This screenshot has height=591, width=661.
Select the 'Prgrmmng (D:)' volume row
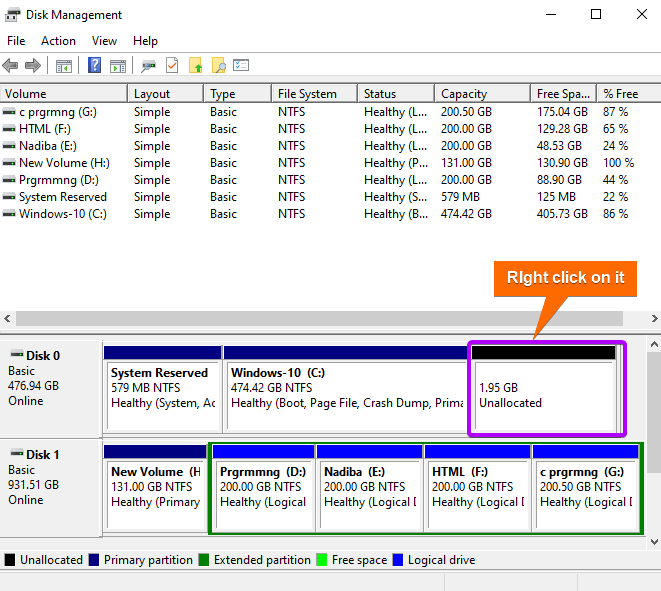click(330, 180)
